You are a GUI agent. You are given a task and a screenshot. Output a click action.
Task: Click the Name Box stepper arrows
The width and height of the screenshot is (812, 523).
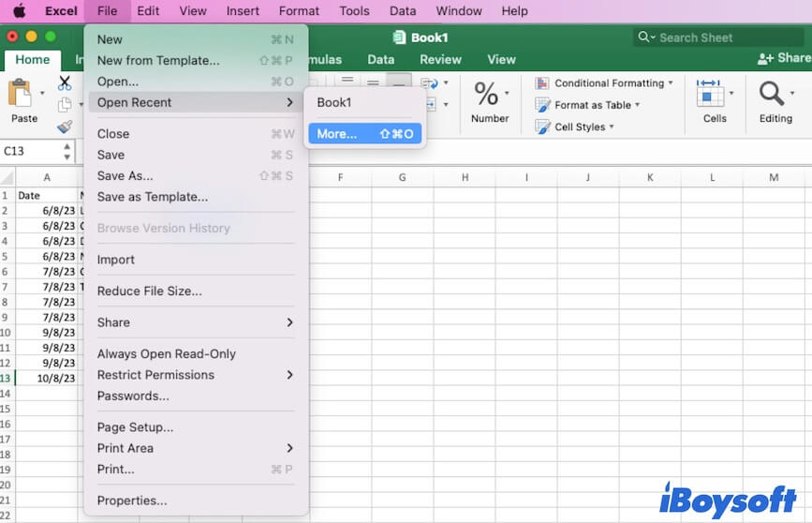(67, 151)
